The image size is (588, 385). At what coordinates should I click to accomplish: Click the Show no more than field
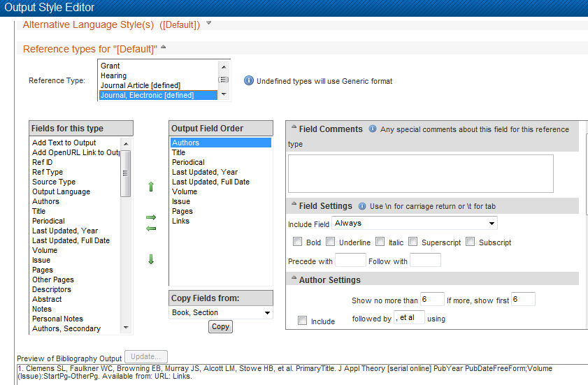[x=432, y=299]
